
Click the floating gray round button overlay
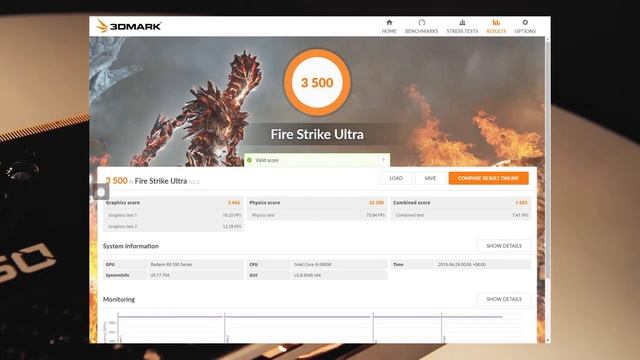pyautogui.click(x=101, y=192)
